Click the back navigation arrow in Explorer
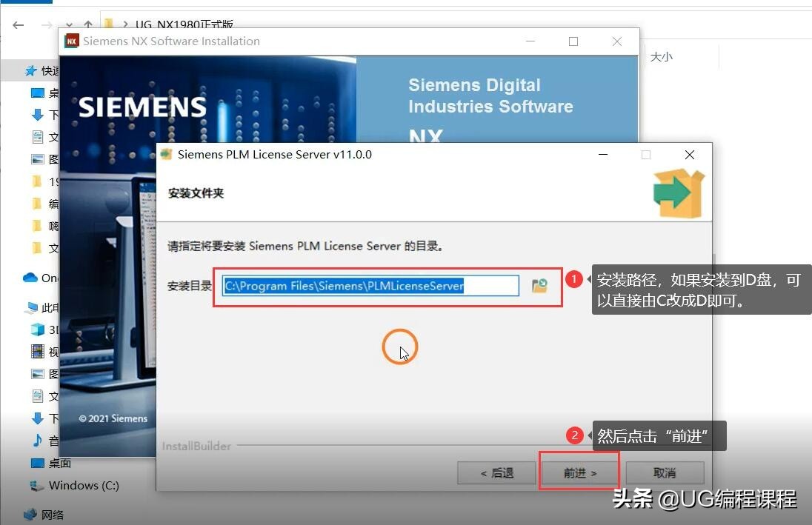Image resolution: width=812 pixels, height=525 pixels. pos(18,24)
